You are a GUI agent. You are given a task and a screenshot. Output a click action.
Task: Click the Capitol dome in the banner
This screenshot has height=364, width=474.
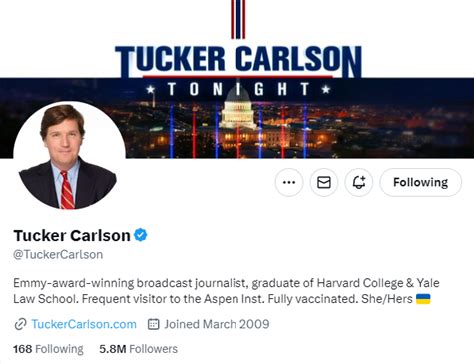(x=238, y=108)
